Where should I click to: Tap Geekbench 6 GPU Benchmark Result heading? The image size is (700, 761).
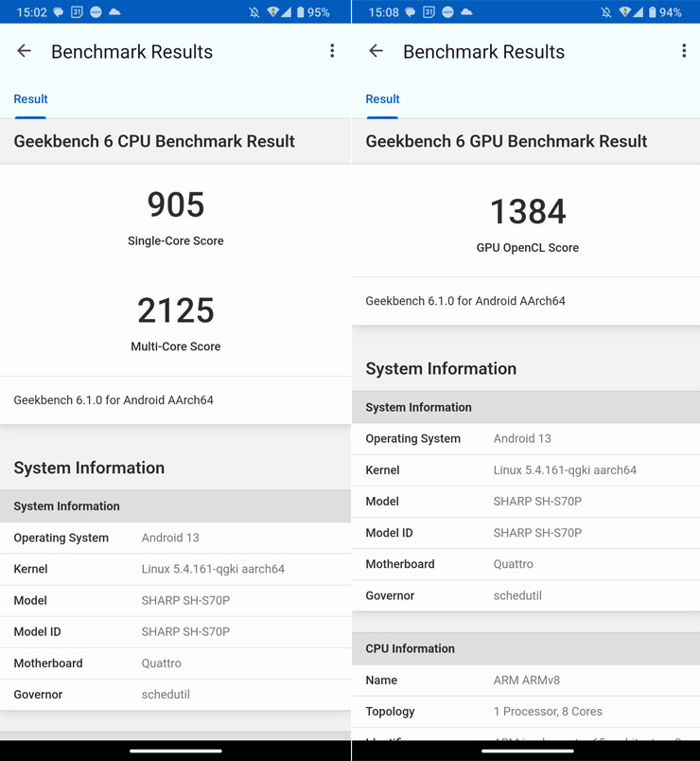point(506,141)
